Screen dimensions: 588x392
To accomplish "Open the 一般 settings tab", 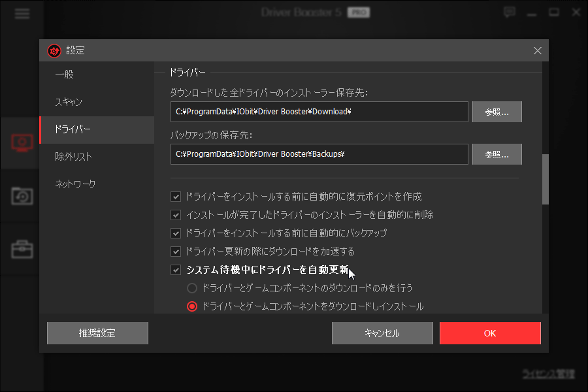I will [97, 74].
